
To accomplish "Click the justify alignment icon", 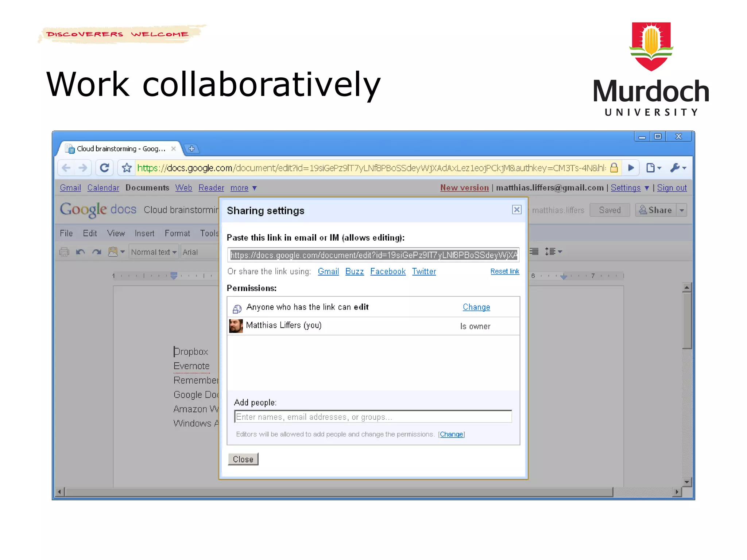I will point(534,252).
